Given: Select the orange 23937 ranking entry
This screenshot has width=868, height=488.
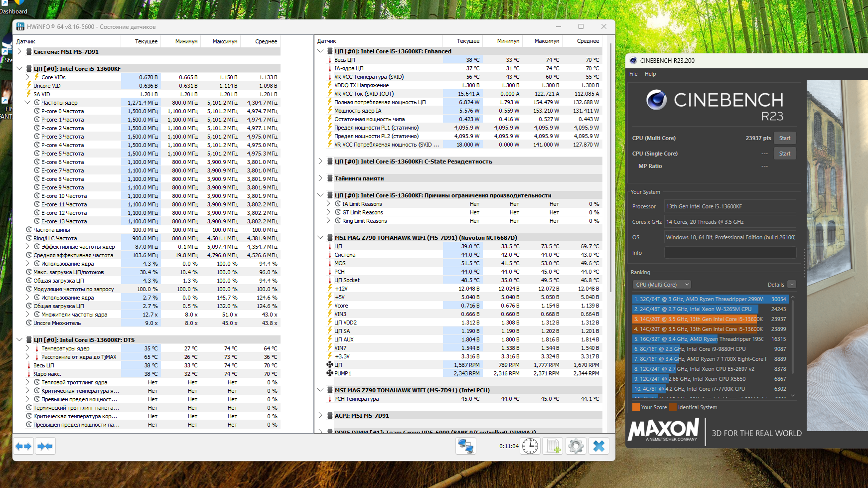Looking at the screenshot, I should [x=710, y=319].
